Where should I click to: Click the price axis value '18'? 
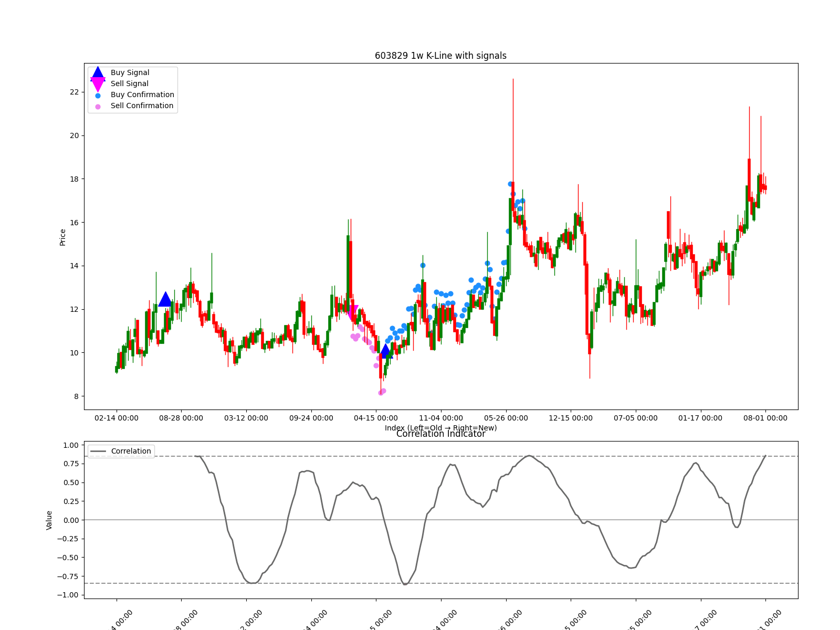pos(74,179)
